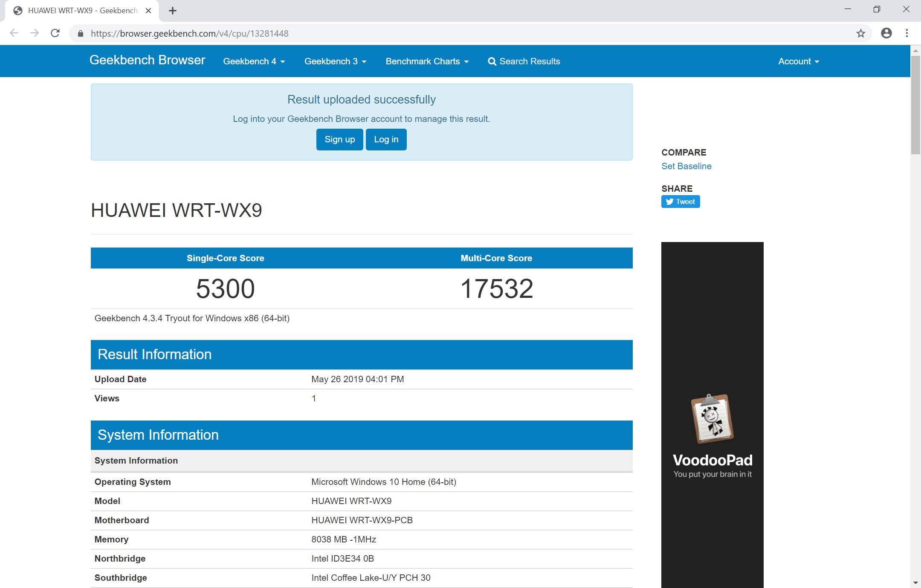This screenshot has height=588, width=921.
Task: Open Chrome's three-dot menu
Action: point(907,33)
